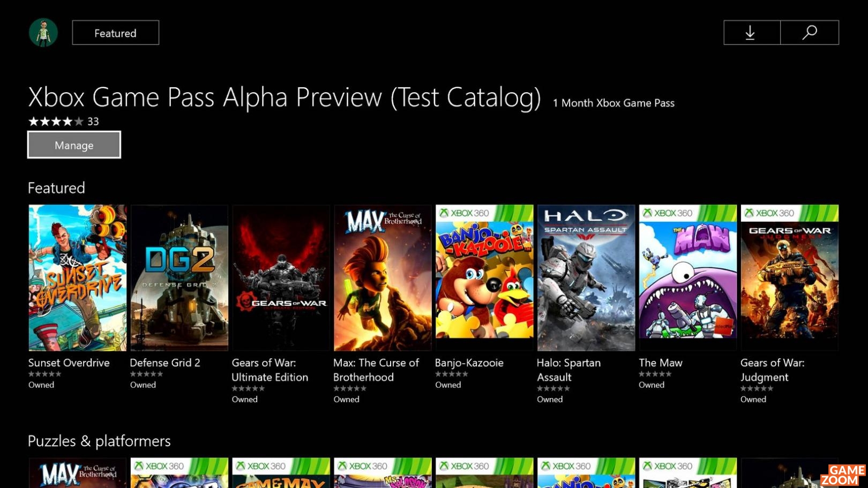Click the catalog star rating showing 33

pos(63,122)
